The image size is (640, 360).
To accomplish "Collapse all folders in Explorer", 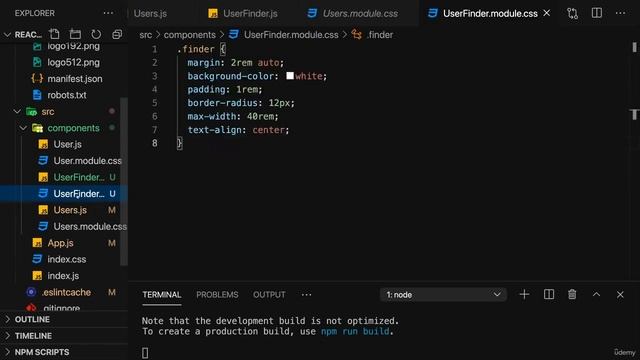I will pos(117,34).
